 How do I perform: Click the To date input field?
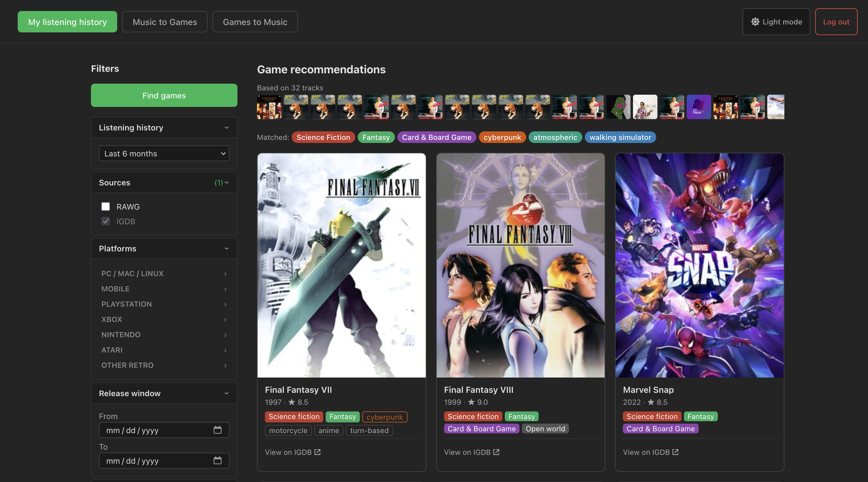click(164, 460)
